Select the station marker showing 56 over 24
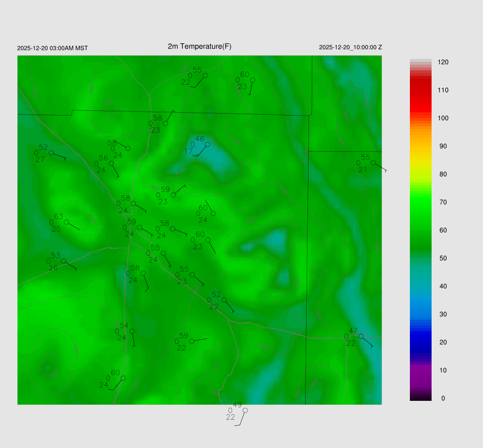The height and width of the screenshot is (448, 483). click(111, 163)
